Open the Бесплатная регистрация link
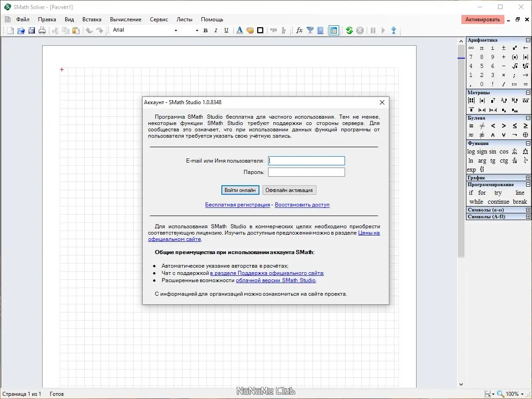Screen dimensions: 532x399 tap(237, 205)
